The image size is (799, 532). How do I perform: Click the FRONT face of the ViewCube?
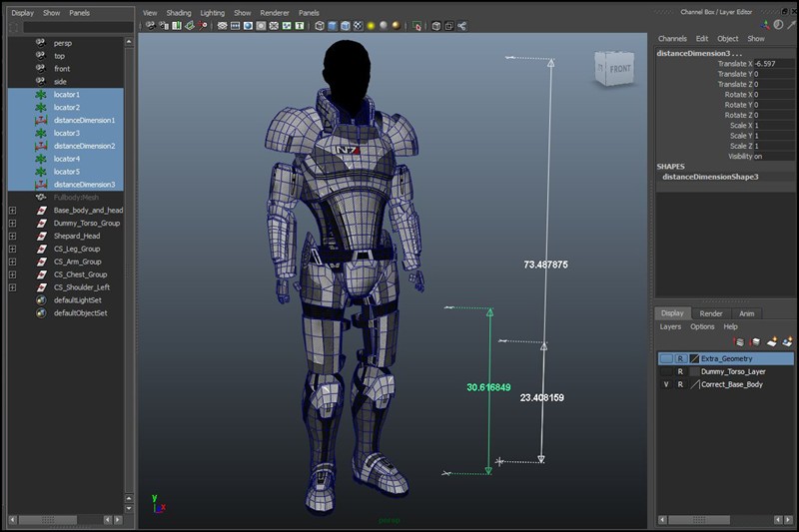click(620, 69)
